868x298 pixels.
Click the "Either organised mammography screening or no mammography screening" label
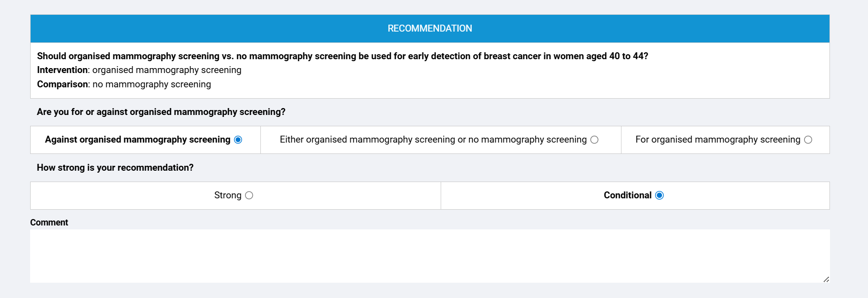[x=433, y=140]
